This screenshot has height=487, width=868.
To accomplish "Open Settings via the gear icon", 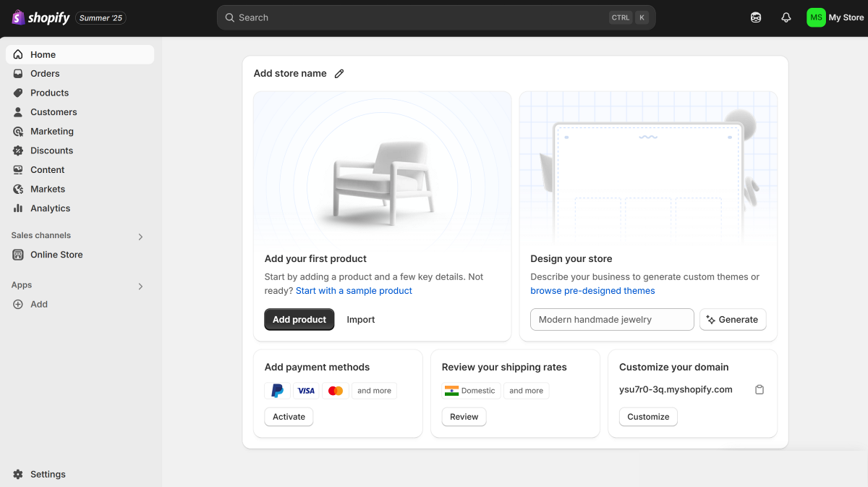I will (x=18, y=475).
